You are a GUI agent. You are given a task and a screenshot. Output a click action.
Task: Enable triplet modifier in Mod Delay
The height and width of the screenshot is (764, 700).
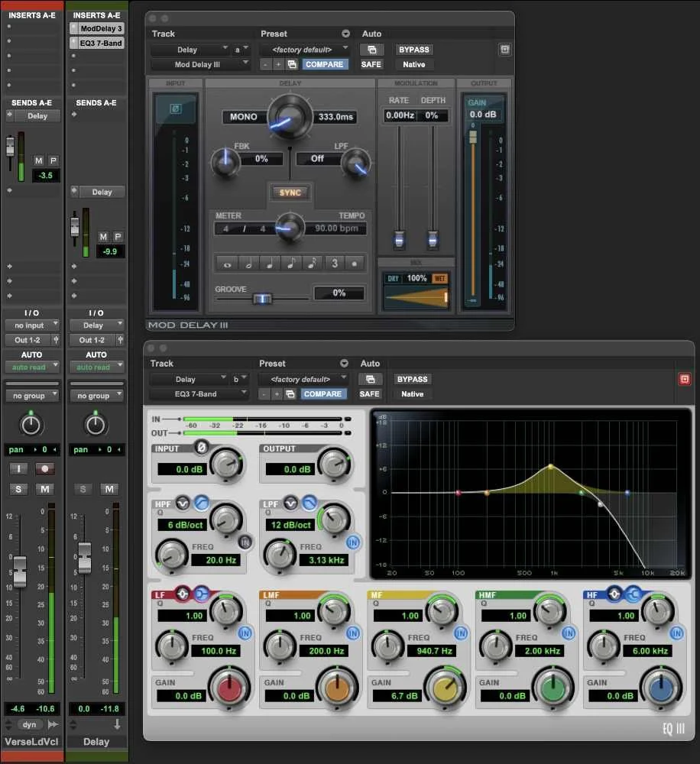click(x=335, y=264)
